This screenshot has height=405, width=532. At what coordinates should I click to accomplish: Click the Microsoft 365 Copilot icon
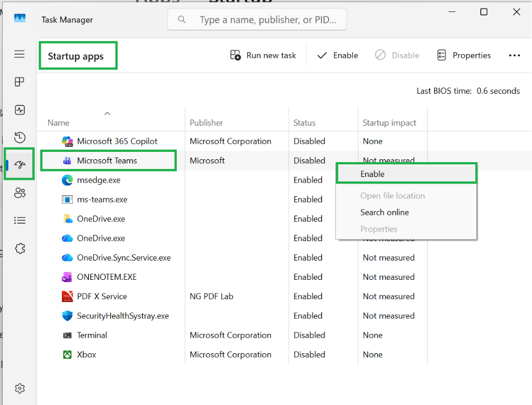pos(67,141)
